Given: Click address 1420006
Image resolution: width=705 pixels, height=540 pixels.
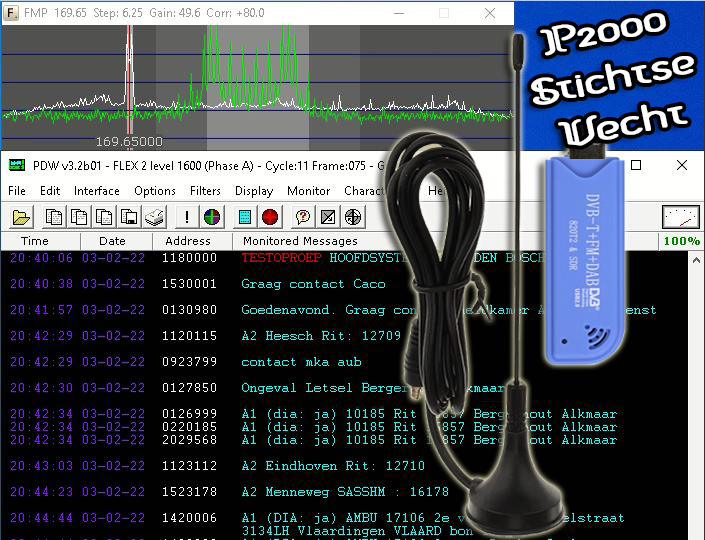Looking at the screenshot, I should point(189,518).
